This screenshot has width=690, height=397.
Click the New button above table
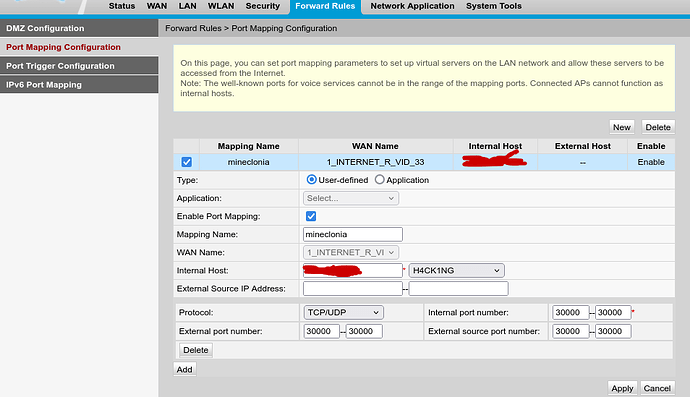pyautogui.click(x=622, y=127)
